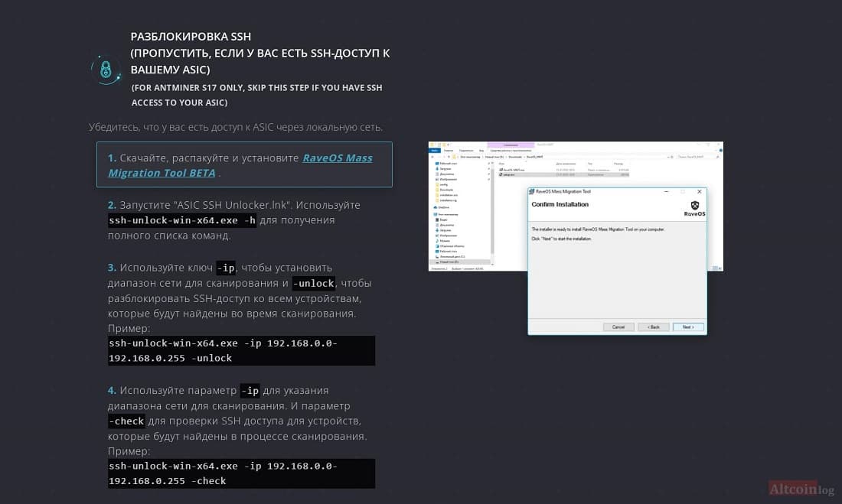Focus the File Explorer search box

(x=698, y=157)
